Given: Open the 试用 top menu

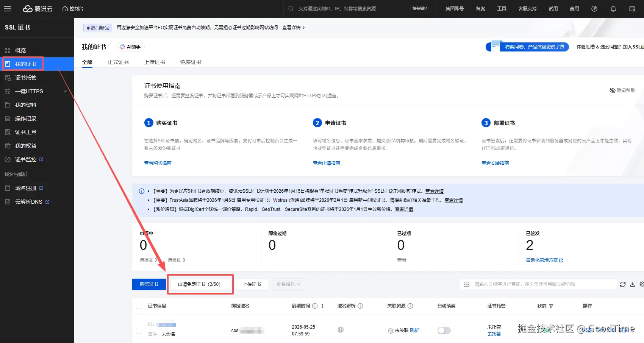Looking at the screenshot, I should click(x=553, y=9).
